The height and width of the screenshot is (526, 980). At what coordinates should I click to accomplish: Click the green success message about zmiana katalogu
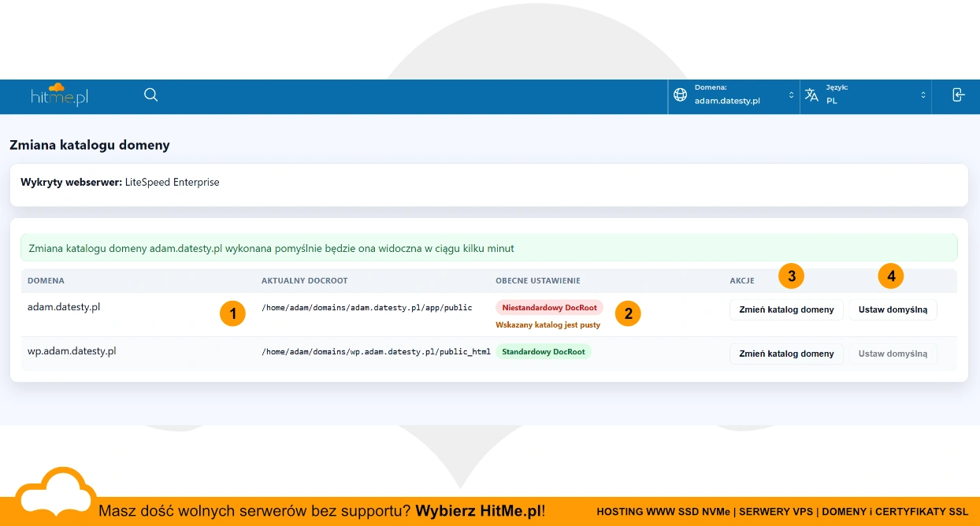pos(489,248)
